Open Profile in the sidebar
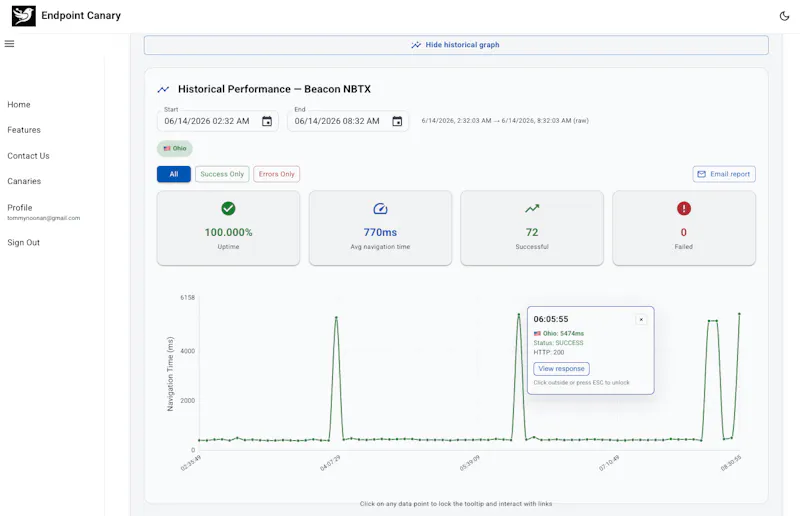The width and height of the screenshot is (800, 516). 20,208
